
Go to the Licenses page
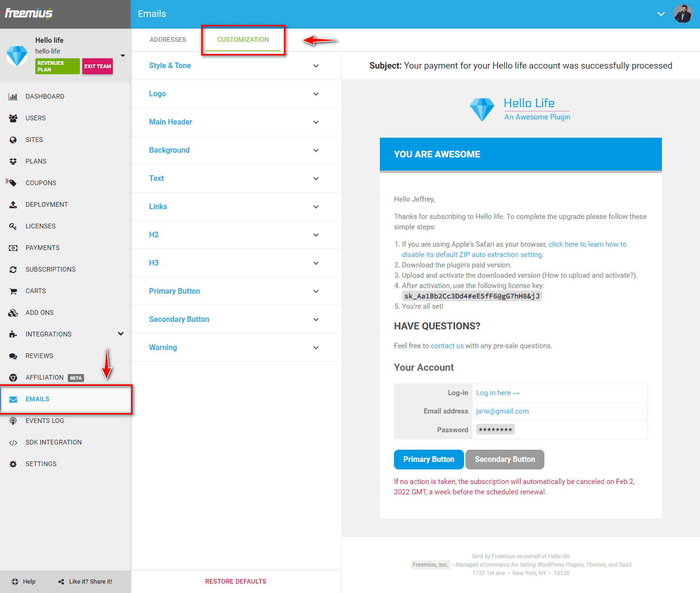point(65,226)
